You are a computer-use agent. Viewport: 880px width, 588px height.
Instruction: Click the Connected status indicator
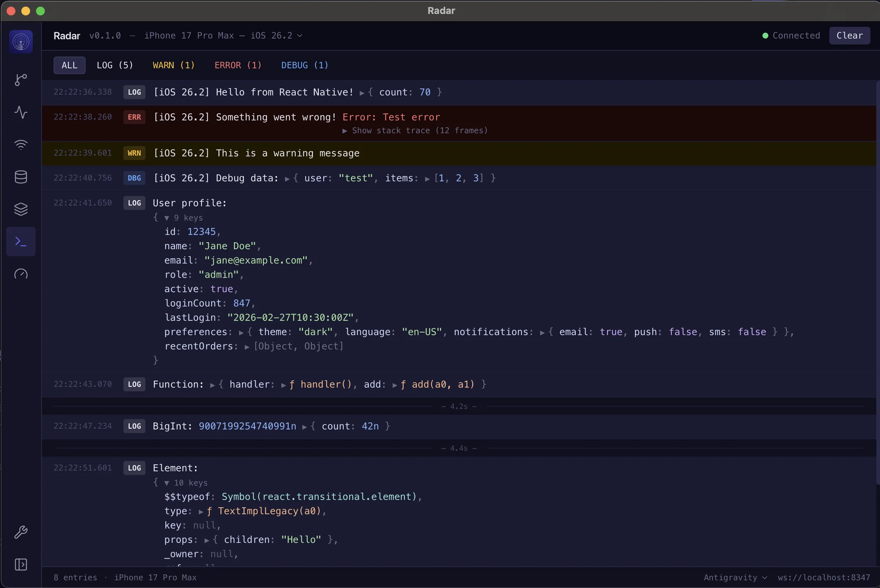pos(791,36)
